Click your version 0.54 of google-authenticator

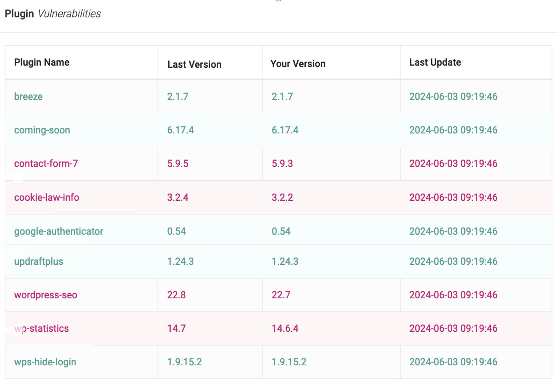pyautogui.click(x=281, y=231)
